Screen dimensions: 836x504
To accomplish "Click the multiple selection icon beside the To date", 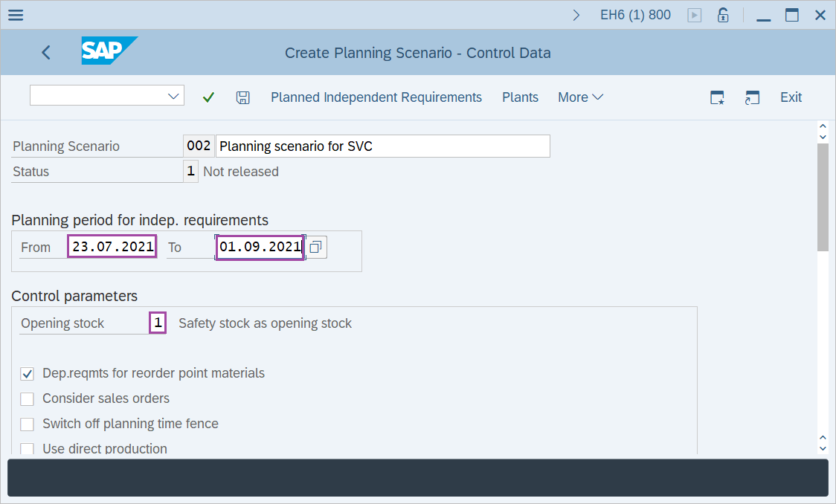I will (x=315, y=247).
